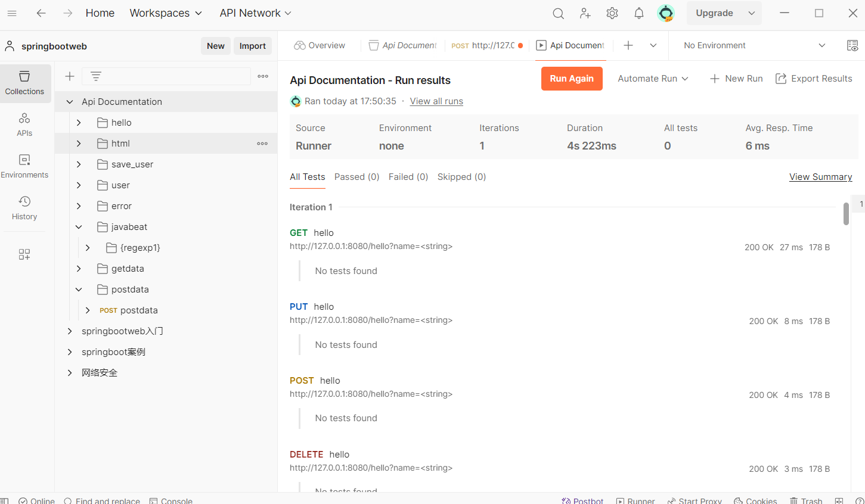Viewport: 865px width, 504px height.
Task: Open the settings gear icon
Action: 612,13
